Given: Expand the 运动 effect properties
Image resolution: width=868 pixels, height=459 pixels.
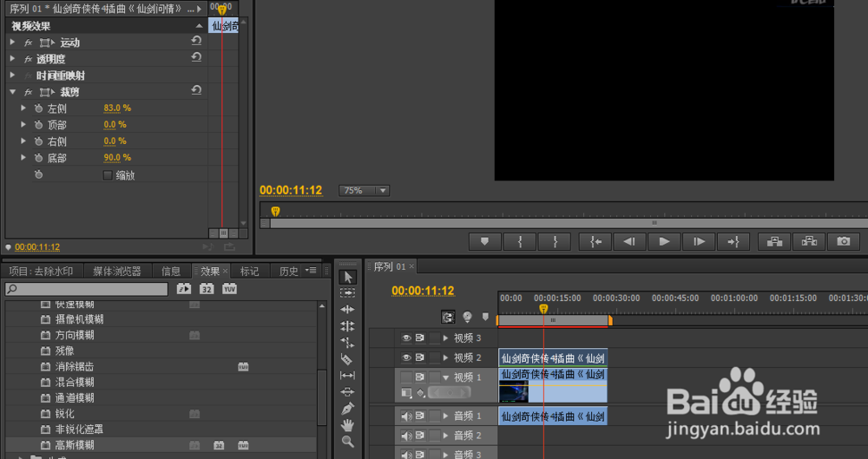Looking at the screenshot, I should point(13,42).
